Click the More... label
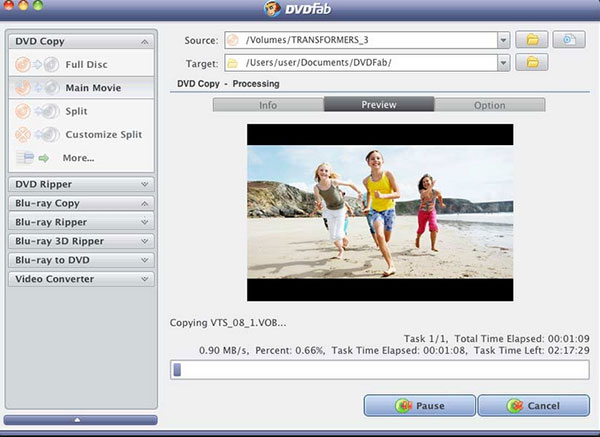Viewport: 600px width, 437px height. pos(78,158)
